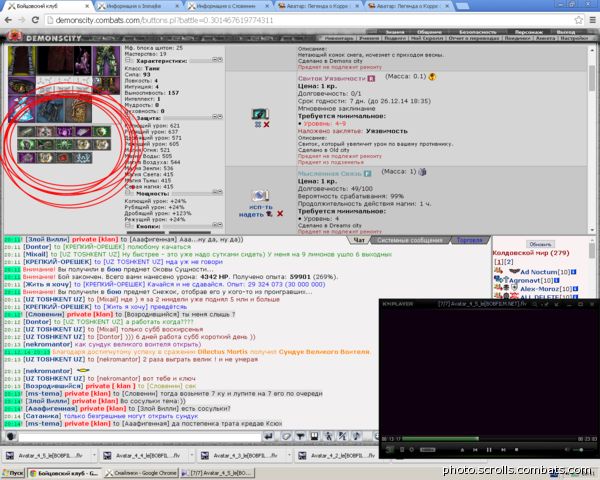The image size is (600, 480).
Task: Click the icy crystal item slot
Action: click(22, 109)
